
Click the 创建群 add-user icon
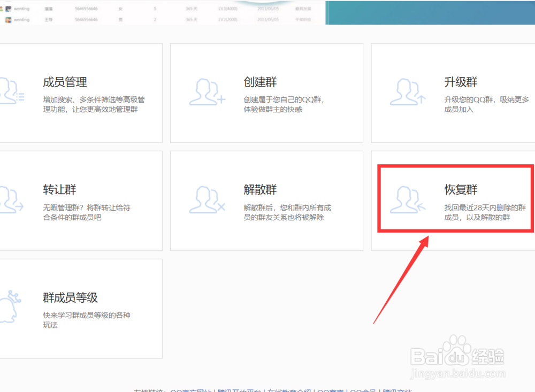point(208,92)
